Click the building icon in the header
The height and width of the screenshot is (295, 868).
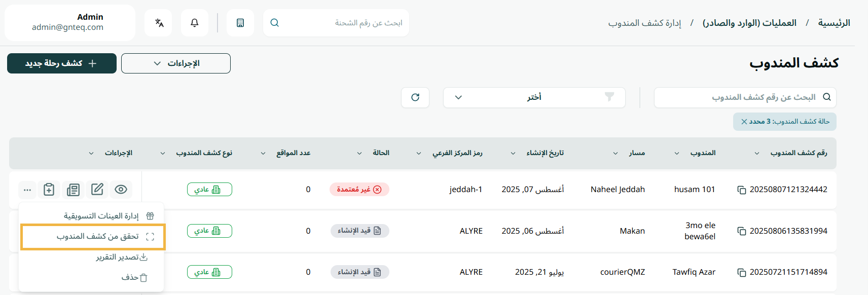(x=240, y=23)
